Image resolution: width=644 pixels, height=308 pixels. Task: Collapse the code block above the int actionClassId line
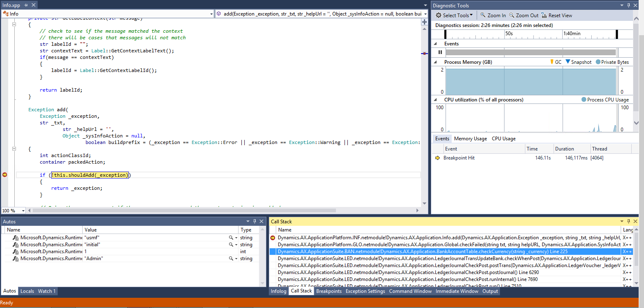coord(14,149)
